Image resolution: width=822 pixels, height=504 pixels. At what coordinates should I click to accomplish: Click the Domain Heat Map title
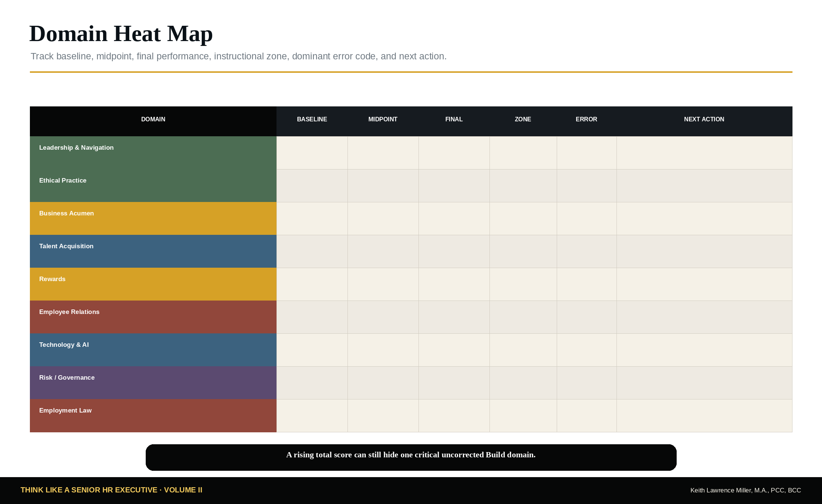[x=121, y=34]
